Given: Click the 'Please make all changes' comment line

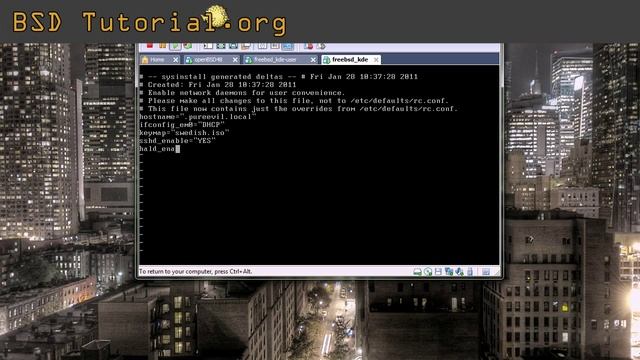Looking at the screenshot, I should (x=294, y=100).
